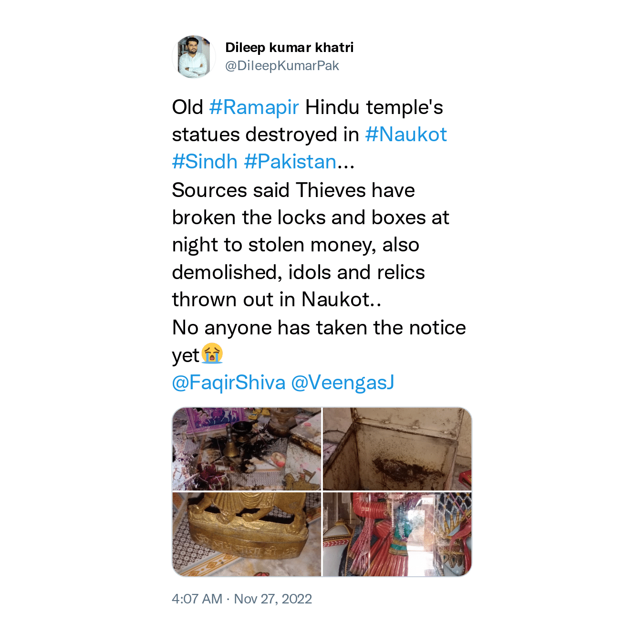The width and height of the screenshot is (644, 644).
Task: Click the crying face emoji
Action: point(212,354)
